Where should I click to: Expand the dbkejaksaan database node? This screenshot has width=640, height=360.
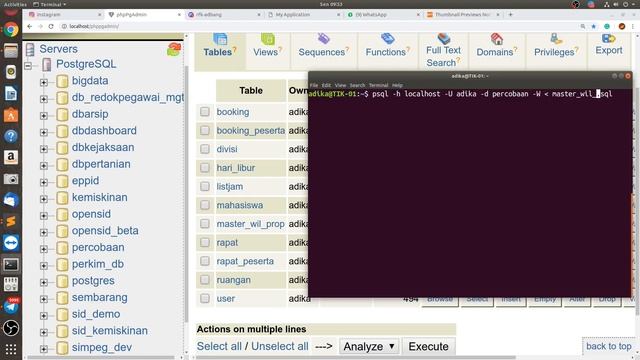click(44, 149)
